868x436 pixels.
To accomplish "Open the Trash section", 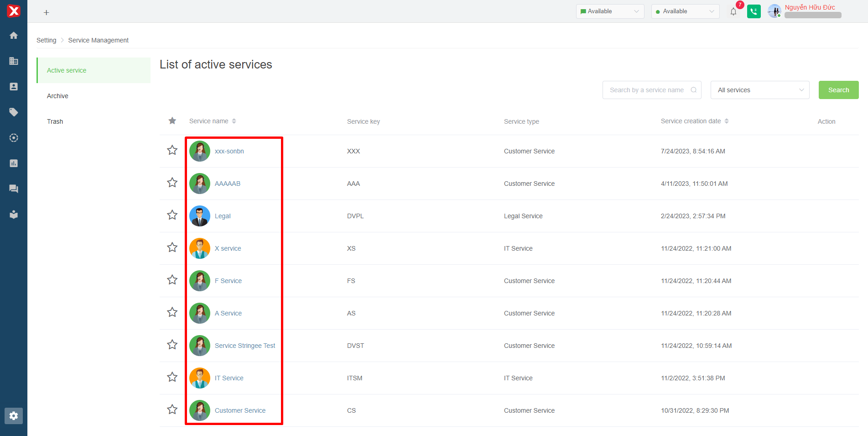I will click(x=55, y=121).
